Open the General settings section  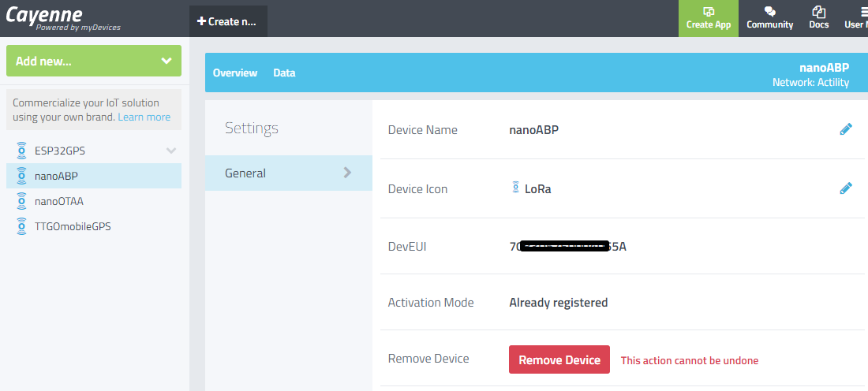pyautogui.click(x=288, y=173)
